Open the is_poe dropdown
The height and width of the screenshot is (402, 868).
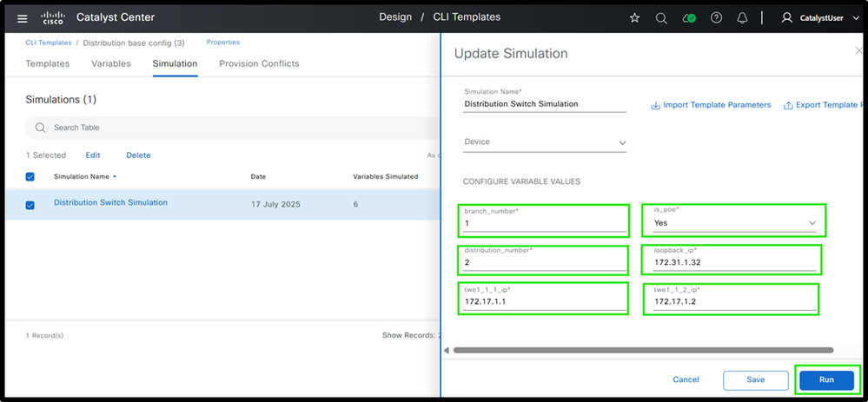(733, 223)
